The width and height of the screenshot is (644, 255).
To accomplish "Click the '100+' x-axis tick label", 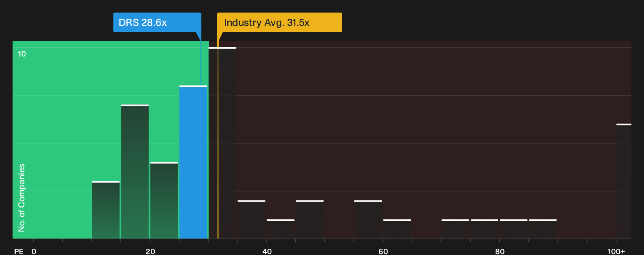I will (616, 251).
